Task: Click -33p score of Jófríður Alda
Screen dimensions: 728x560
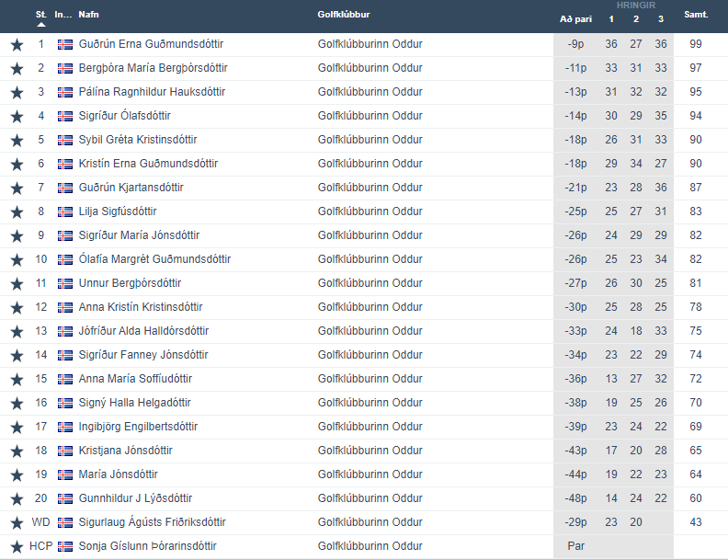Action: [575, 331]
